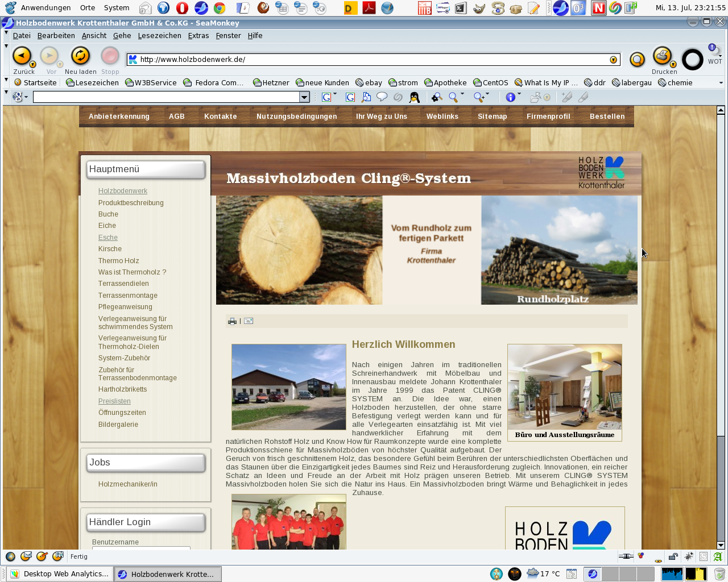Screen dimensions: 728x582
Task: Print the page using the Drucken icon
Action: tap(661, 56)
